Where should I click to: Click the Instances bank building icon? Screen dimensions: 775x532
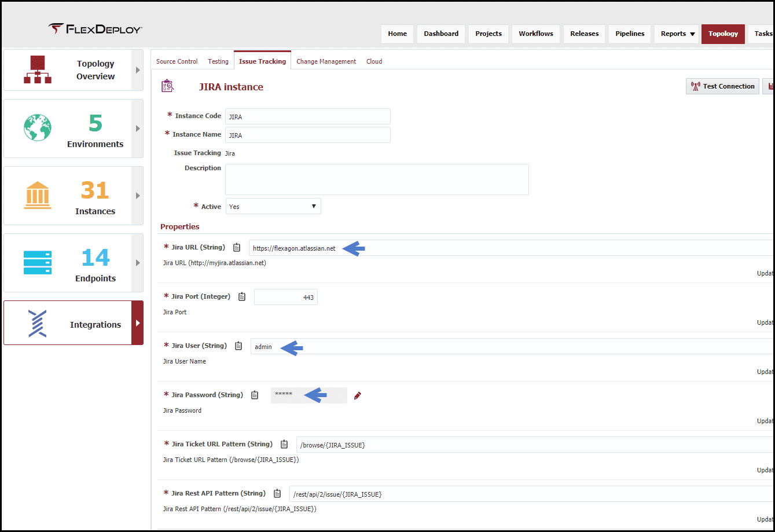coord(38,195)
